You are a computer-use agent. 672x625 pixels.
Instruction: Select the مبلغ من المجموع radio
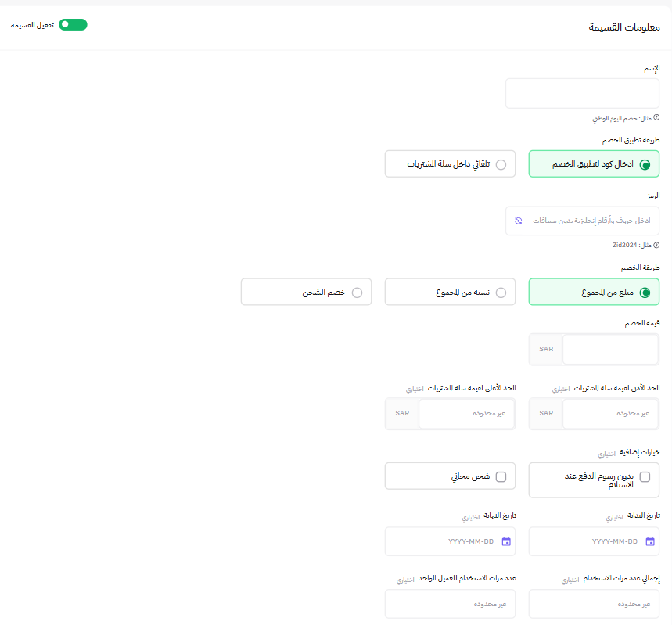[645, 291]
